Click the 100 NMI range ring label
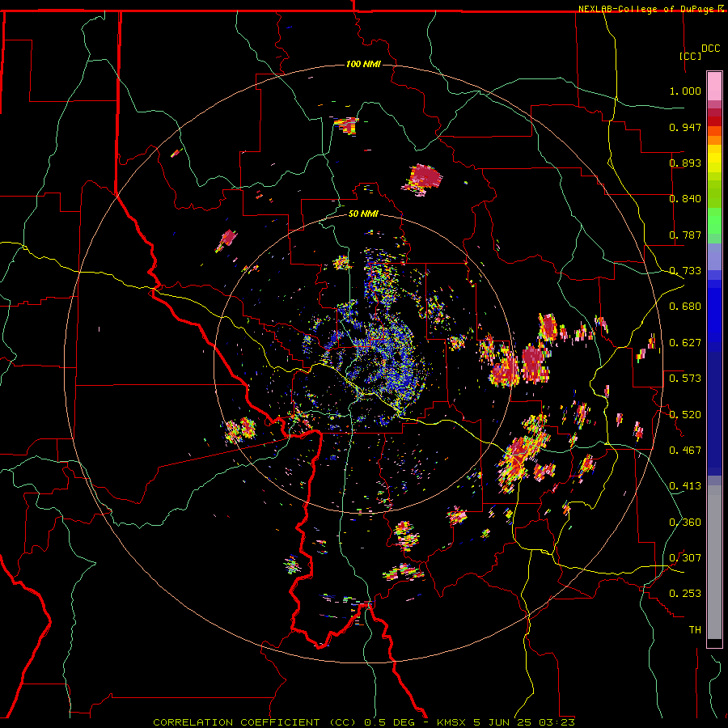 (363, 64)
